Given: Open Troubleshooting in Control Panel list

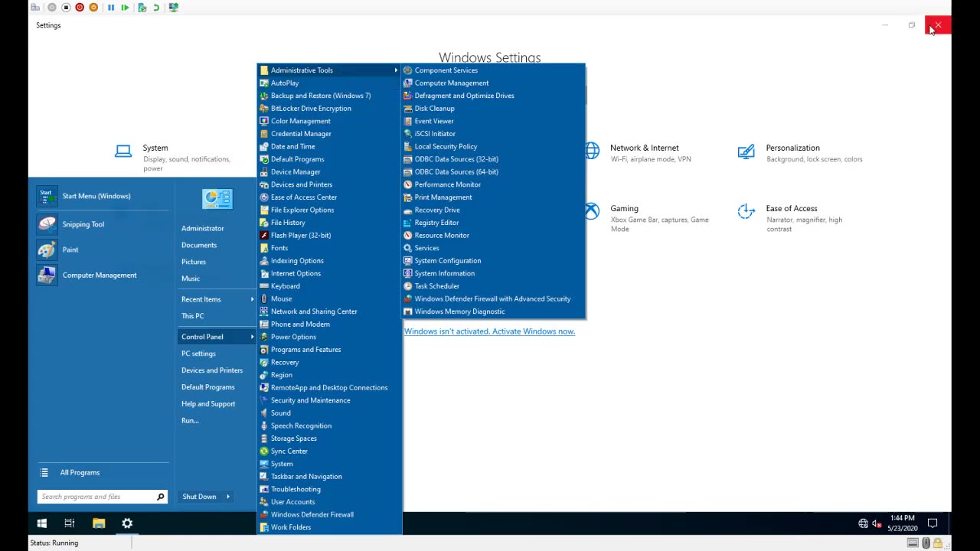Looking at the screenshot, I should click(296, 489).
